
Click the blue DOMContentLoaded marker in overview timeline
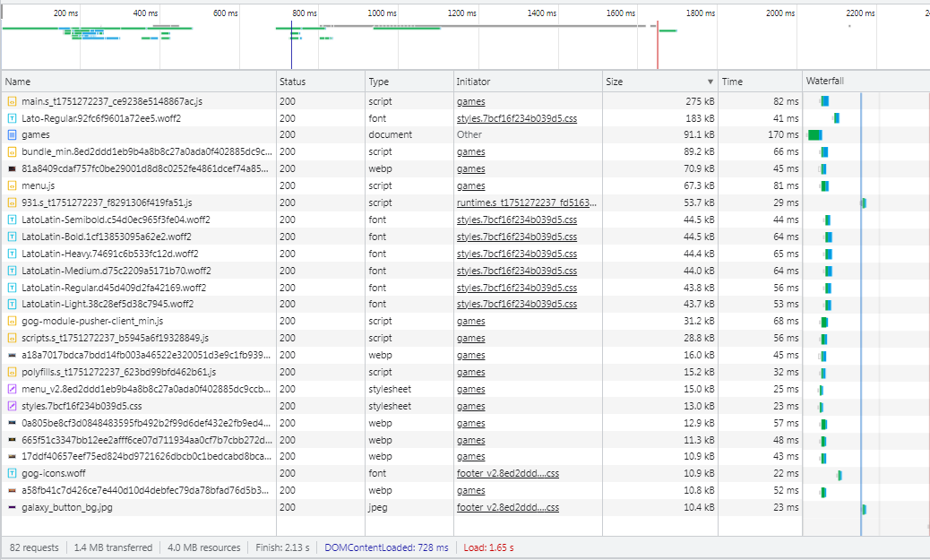tap(291, 45)
